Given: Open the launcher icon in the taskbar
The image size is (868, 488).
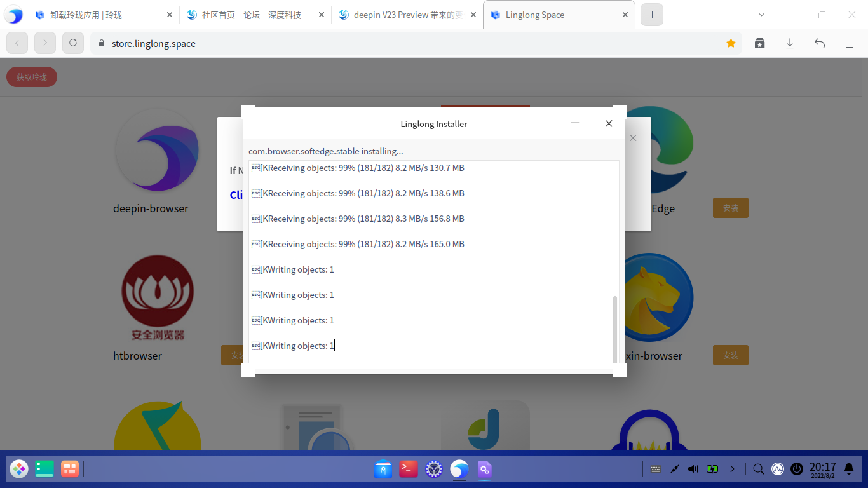Looking at the screenshot, I should 19,469.
